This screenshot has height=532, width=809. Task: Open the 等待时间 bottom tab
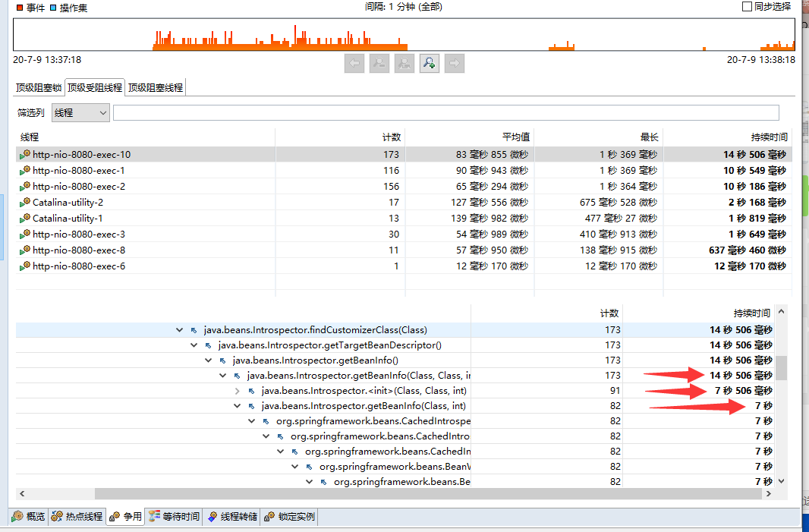point(174,517)
